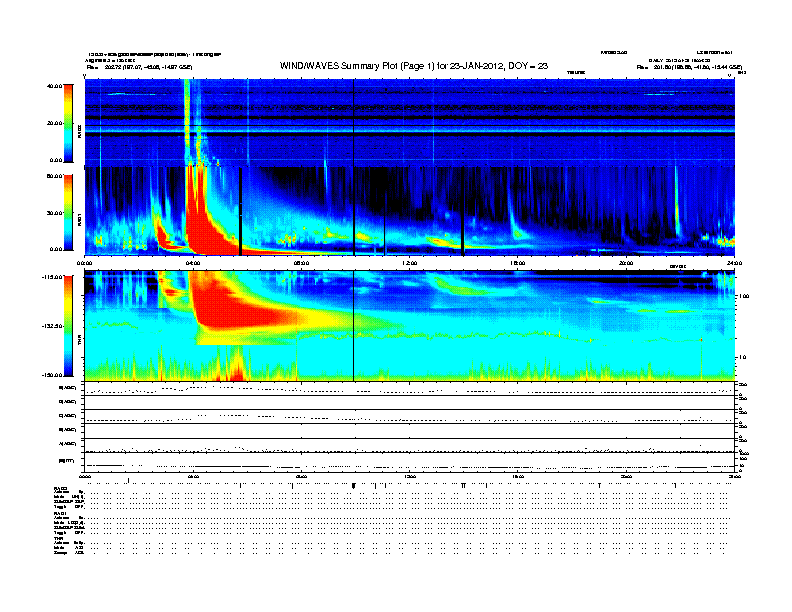Click the 100 label on TNR right axis
The width and height of the screenshot is (792, 612).
(x=744, y=296)
